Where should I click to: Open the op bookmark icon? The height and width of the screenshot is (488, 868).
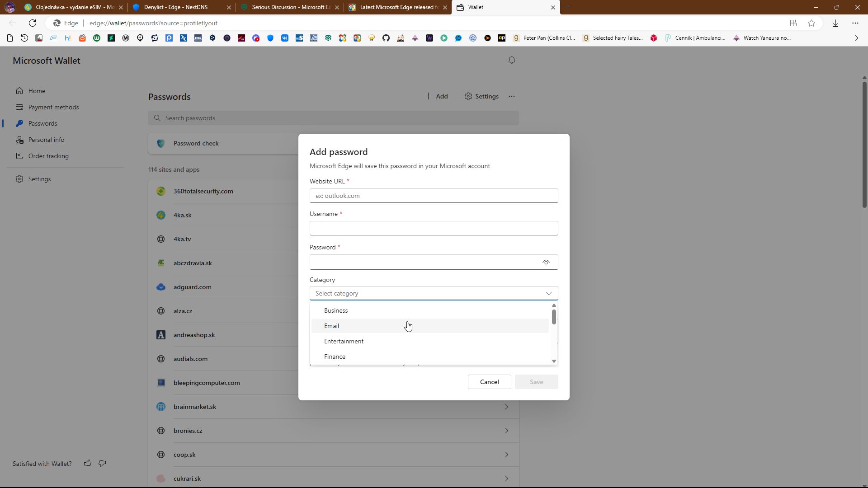click(x=502, y=38)
